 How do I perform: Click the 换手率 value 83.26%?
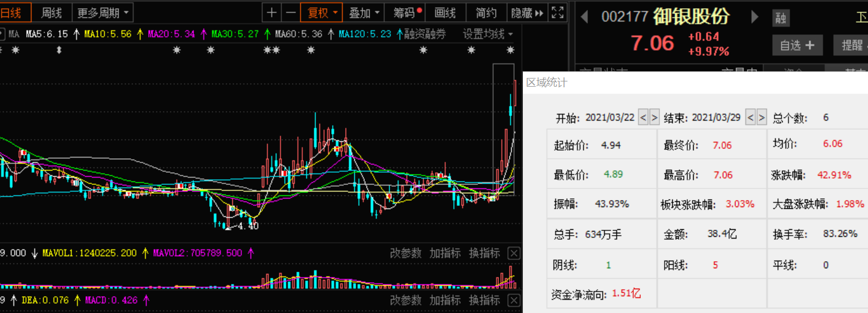(x=840, y=234)
